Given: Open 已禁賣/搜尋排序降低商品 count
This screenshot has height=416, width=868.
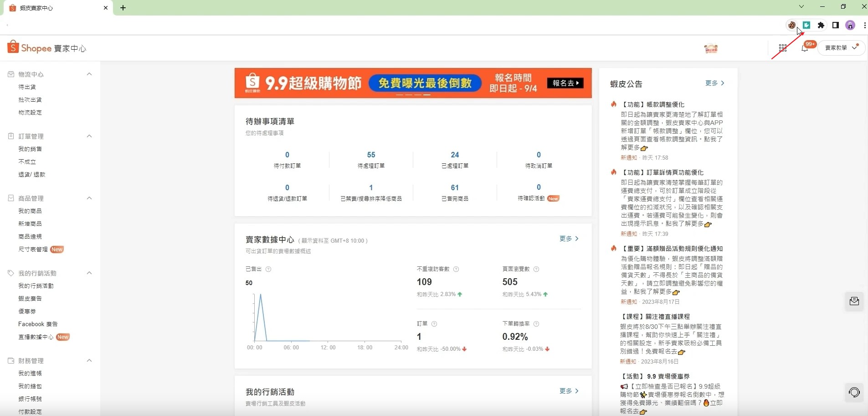Looking at the screenshot, I should pos(371,187).
